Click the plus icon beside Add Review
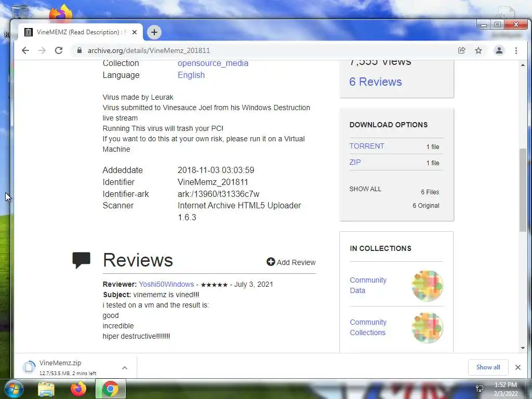The width and height of the screenshot is (532, 399). pos(270,262)
